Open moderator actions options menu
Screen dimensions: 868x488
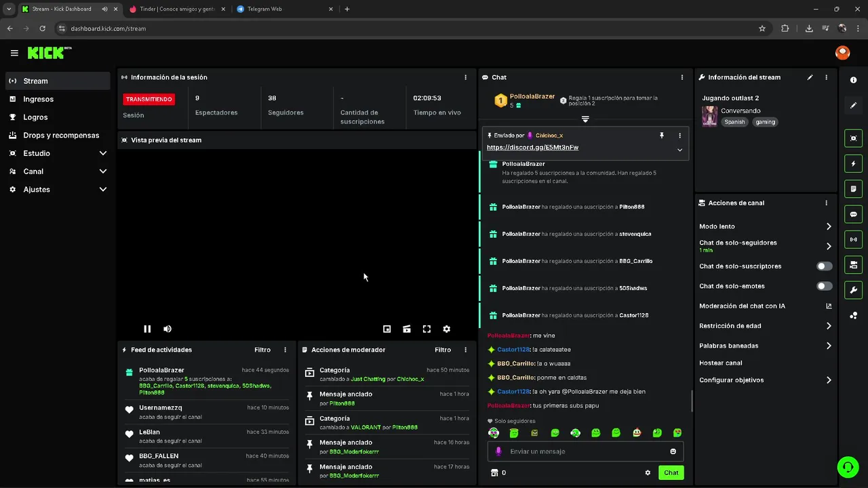coord(465,350)
